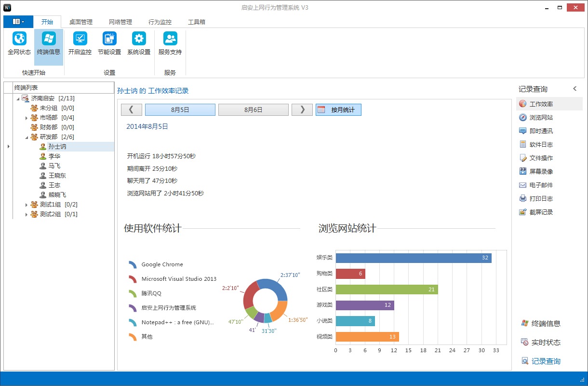Switch to the 工具箱 ribbon tab

[x=197, y=22]
